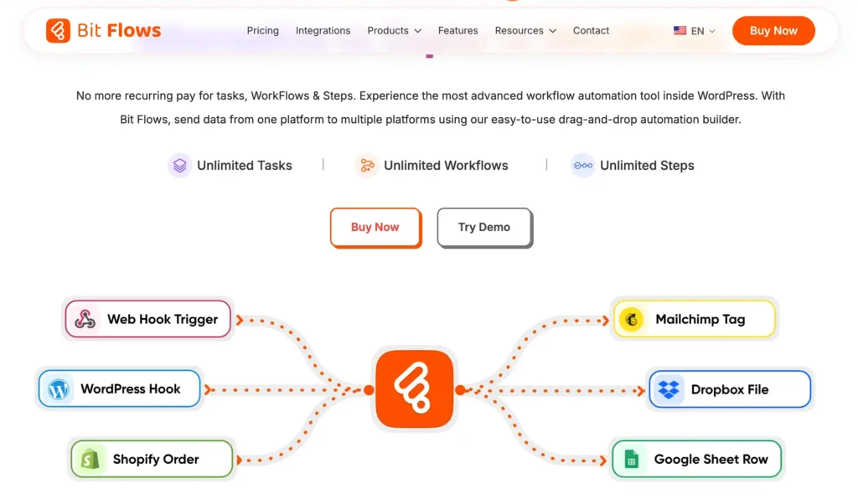Open the Pricing page link
The height and width of the screenshot is (504, 858).
pos(262,31)
